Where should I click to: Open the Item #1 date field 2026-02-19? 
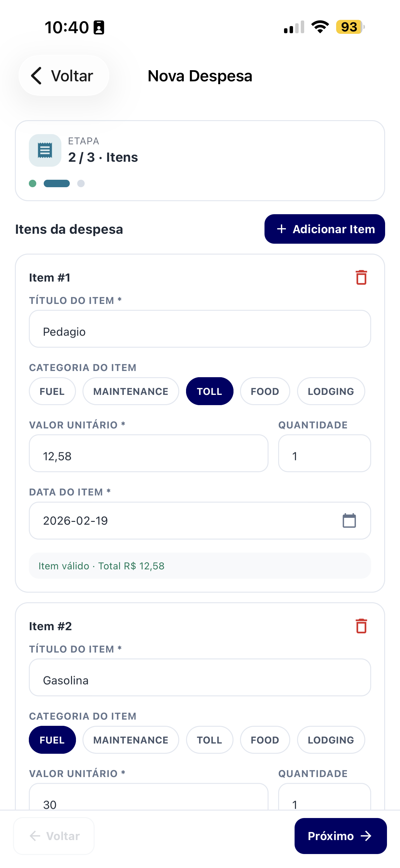click(x=182, y=521)
